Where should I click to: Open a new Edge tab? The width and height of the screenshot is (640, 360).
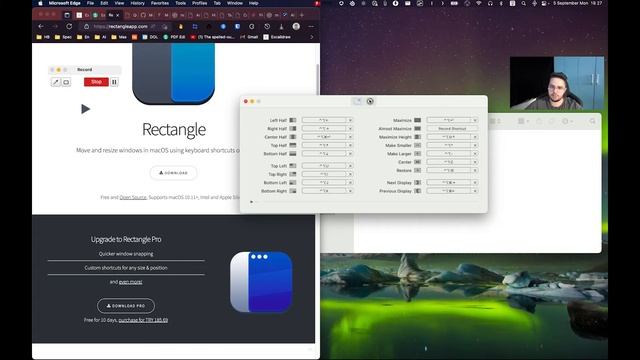coord(302,15)
